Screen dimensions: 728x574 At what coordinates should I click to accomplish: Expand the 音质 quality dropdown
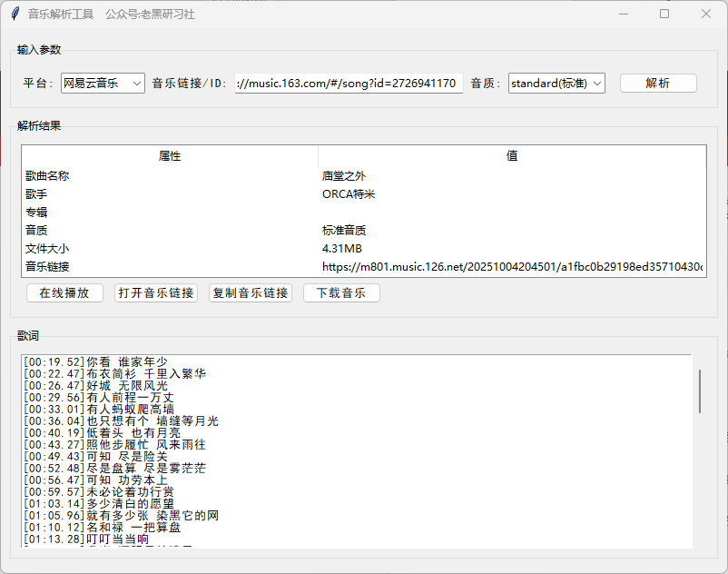click(556, 84)
